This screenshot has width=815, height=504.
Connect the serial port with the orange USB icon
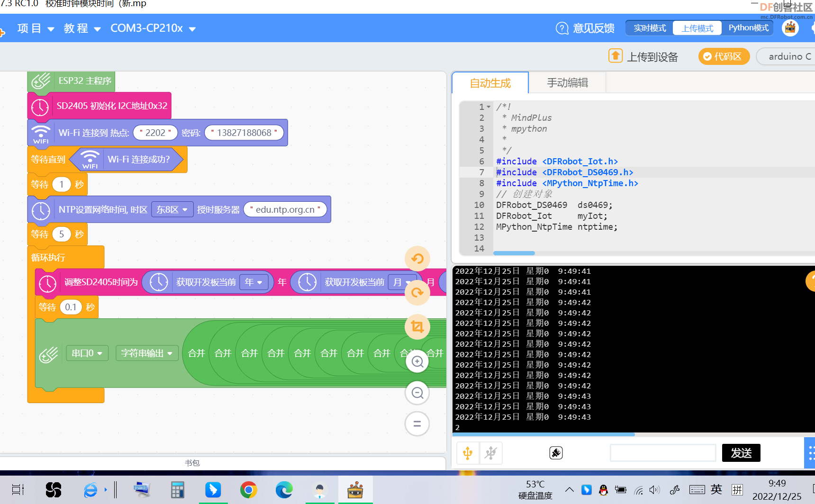point(468,453)
